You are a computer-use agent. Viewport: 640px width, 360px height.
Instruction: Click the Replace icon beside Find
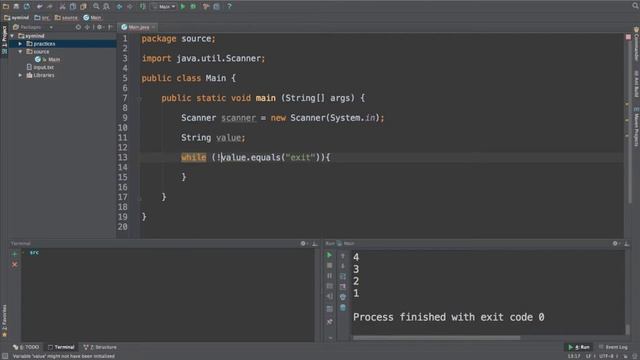click(106, 7)
